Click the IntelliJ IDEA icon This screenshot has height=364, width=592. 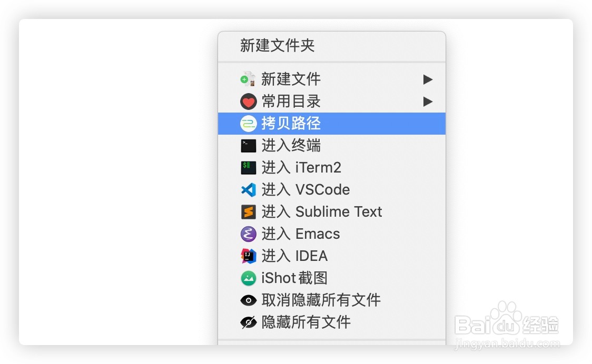tap(248, 256)
